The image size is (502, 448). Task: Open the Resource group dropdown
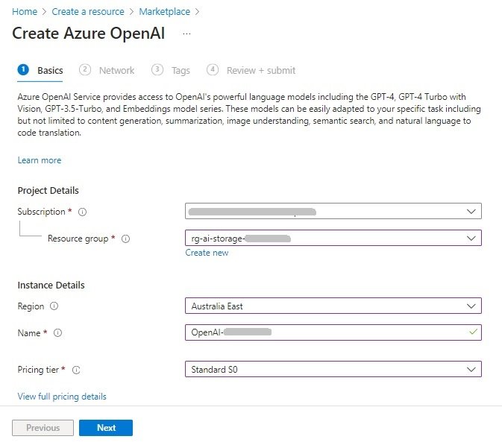[333, 238]
